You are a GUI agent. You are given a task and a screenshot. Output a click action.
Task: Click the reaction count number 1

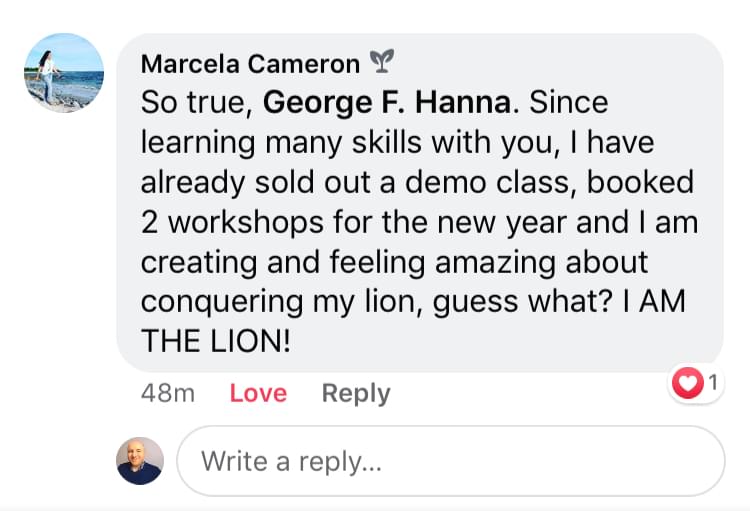pos(712,382)
